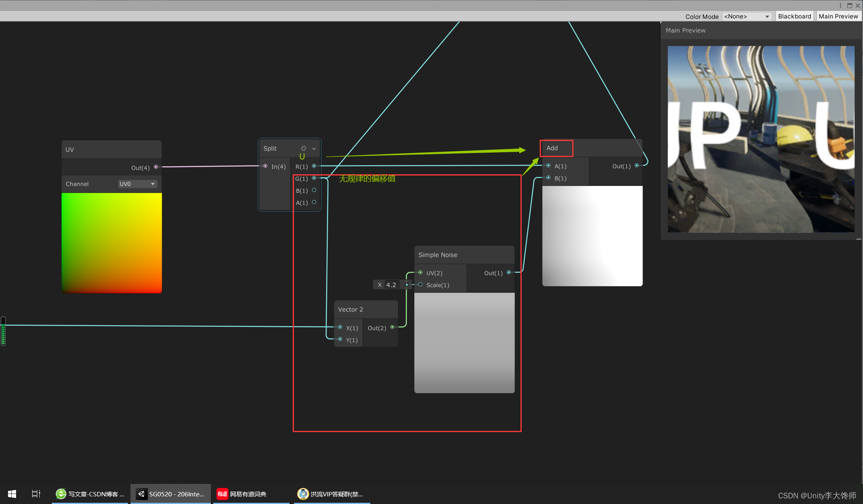This screenshot has height=504, width=863.
Task: Click the Add node B(1) input port
Action: click(549, 178)
